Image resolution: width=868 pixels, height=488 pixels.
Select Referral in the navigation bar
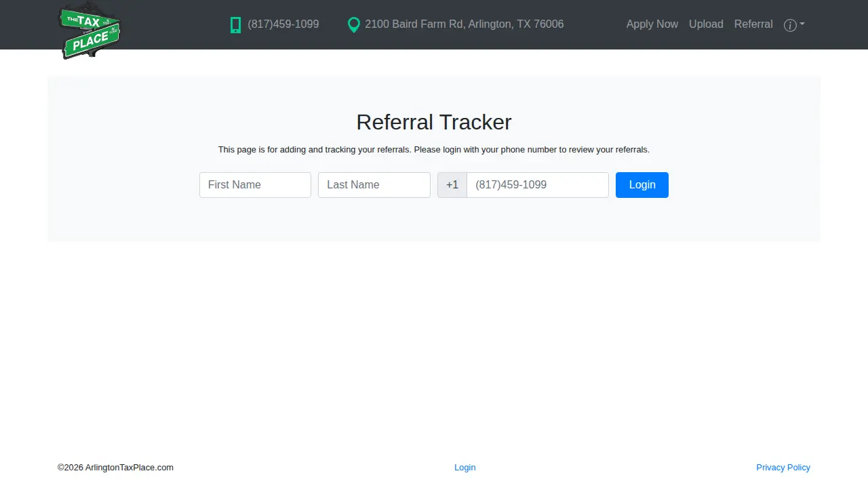753,24
